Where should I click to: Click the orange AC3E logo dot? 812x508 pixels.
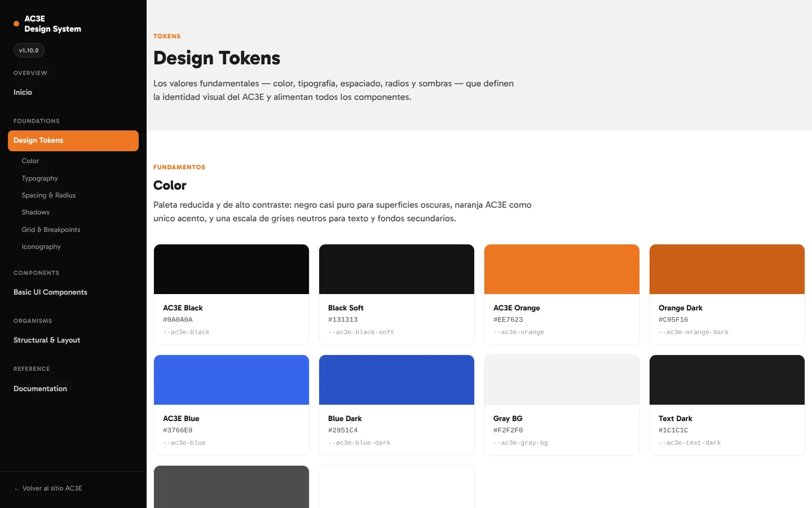click(x=16, y=24)
